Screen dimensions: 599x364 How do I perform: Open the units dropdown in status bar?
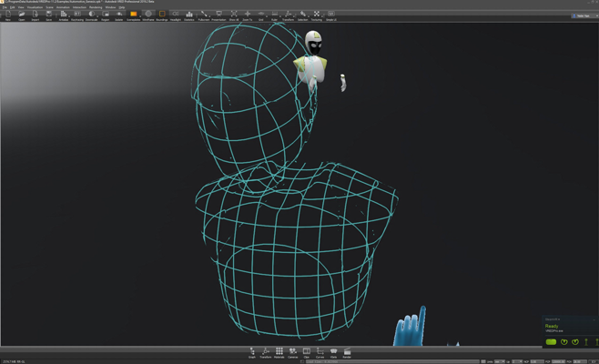click(499, 361)
